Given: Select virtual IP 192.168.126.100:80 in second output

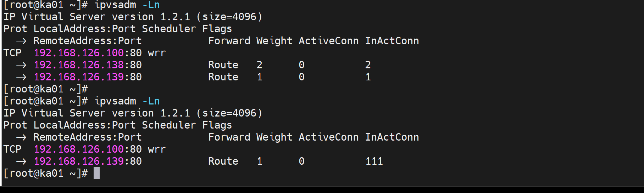Looking at the screenshot, I should click(x=88, y=149).
